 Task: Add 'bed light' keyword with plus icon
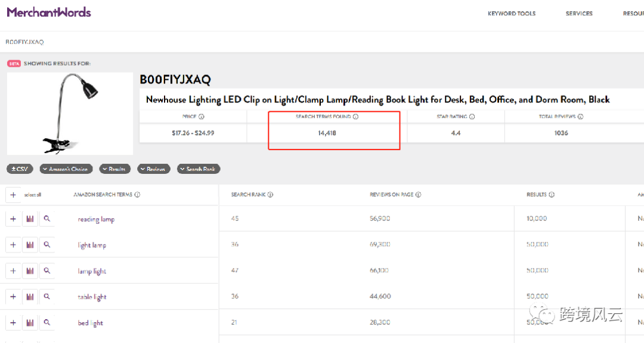(x=13, y=323)
